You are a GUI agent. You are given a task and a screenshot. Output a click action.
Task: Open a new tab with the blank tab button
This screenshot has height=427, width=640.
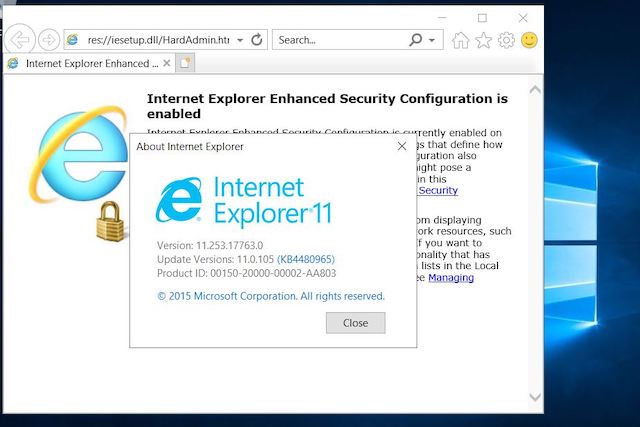[185, 63]
